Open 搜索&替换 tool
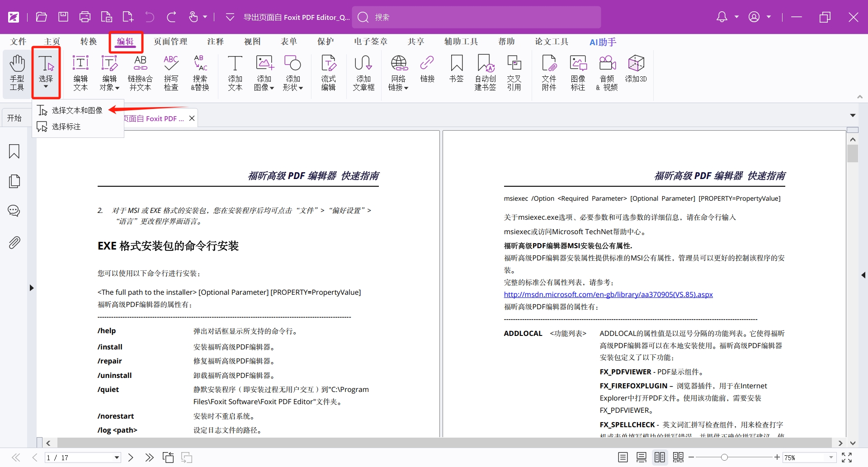The image size is (868, 467). click(200, 73)
